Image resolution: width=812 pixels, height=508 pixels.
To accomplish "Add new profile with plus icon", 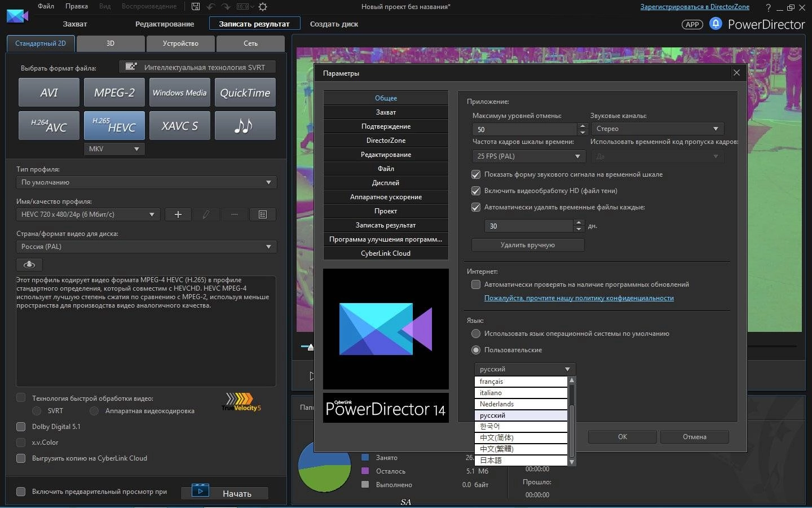I will click(x=178, y=214).
